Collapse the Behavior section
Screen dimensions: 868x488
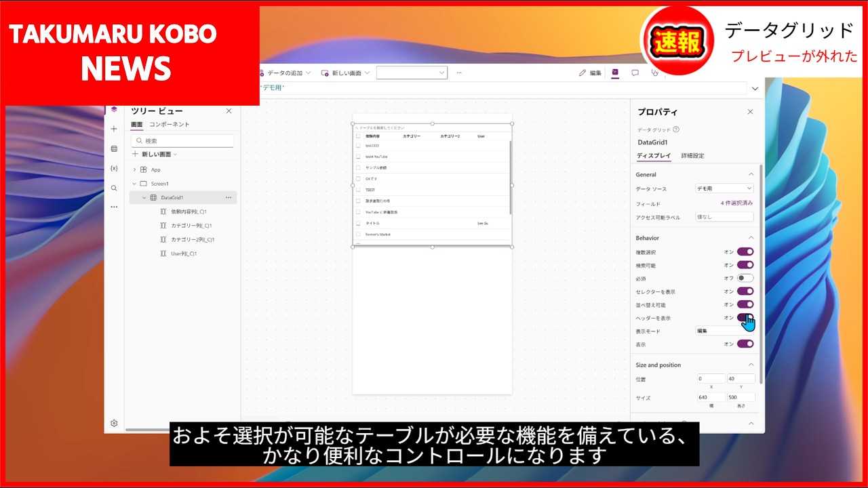(751, 238)
